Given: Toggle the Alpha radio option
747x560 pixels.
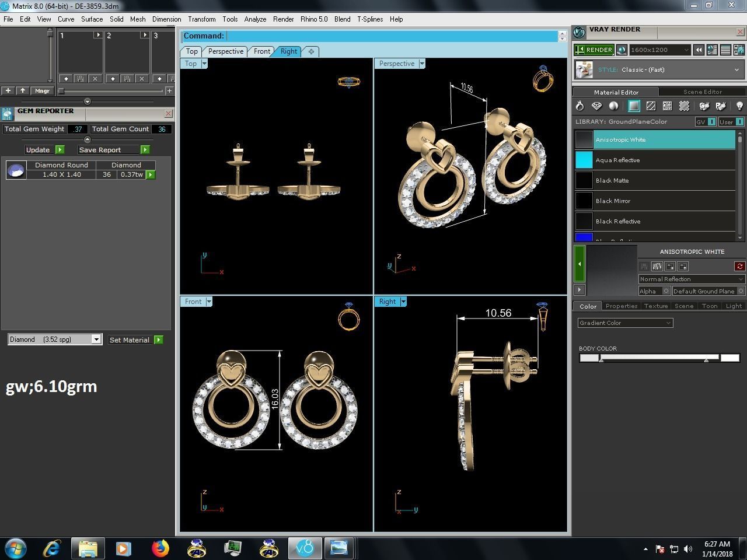Looking at the screenshot, I should coord(666,290).
